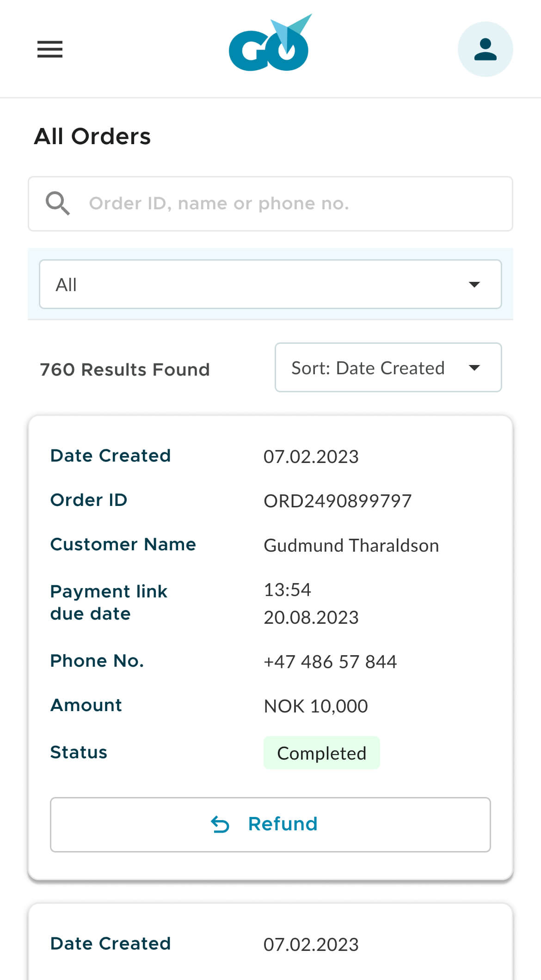Click the Refund undo-arrow icon

pos(220,824)
